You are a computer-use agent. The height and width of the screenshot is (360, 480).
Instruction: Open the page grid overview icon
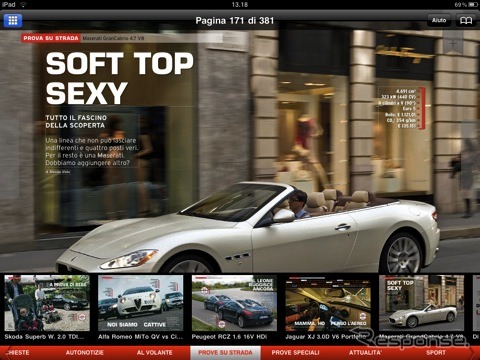click(x=13, y=21)
